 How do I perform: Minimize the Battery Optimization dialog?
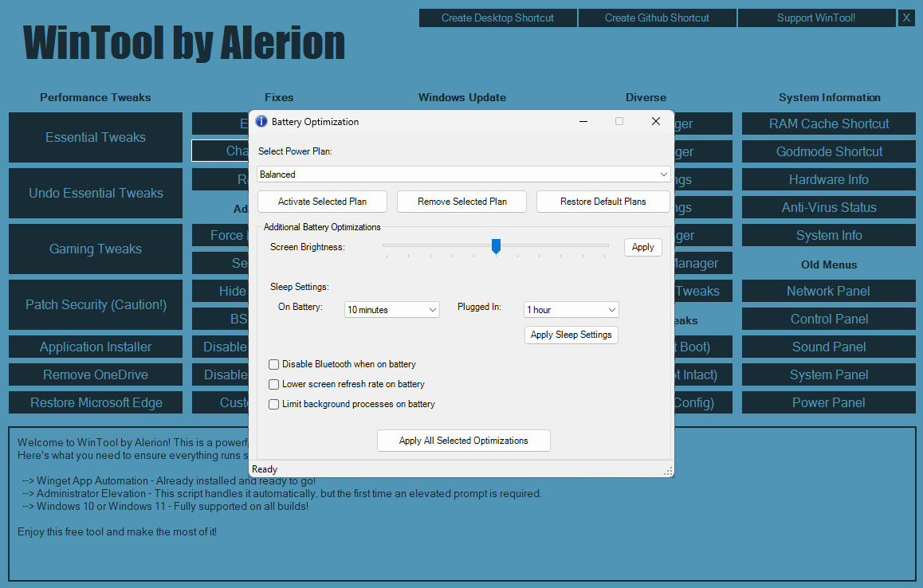(x=583, y=121)
